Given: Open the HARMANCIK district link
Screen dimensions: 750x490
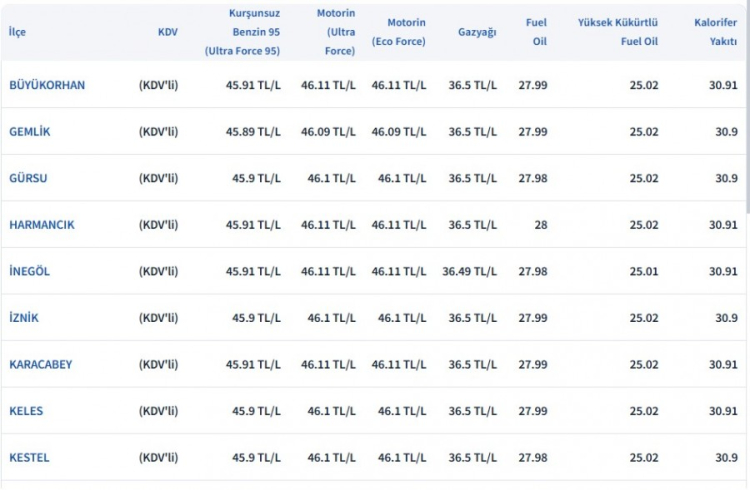Looking at the screenshot, I should (x=41, y=225).
